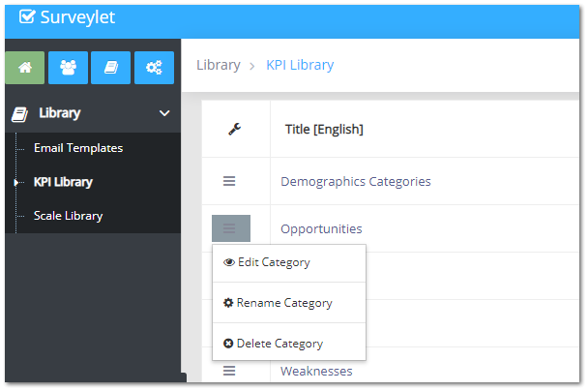The image size is (588, 391).
Task: Collapse the Library section chevron
Action: 164,113
